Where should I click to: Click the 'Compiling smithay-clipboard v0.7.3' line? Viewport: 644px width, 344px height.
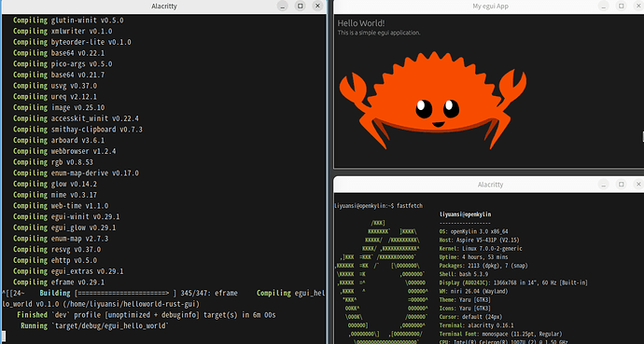77,130
